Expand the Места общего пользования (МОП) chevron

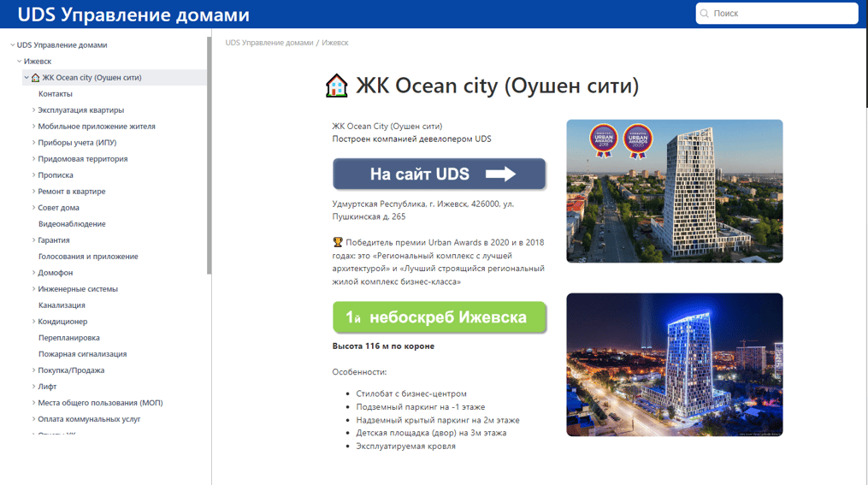click(x=33, y=403)
